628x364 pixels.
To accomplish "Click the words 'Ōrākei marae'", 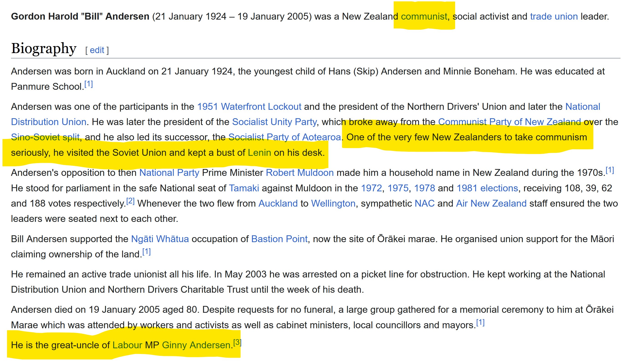I will 406,239.
